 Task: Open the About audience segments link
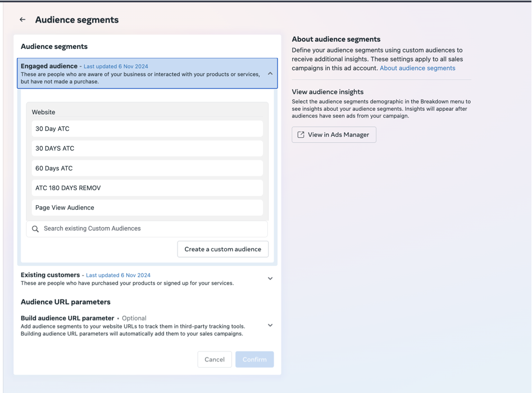pyautogui.click(x=417, y=68)
